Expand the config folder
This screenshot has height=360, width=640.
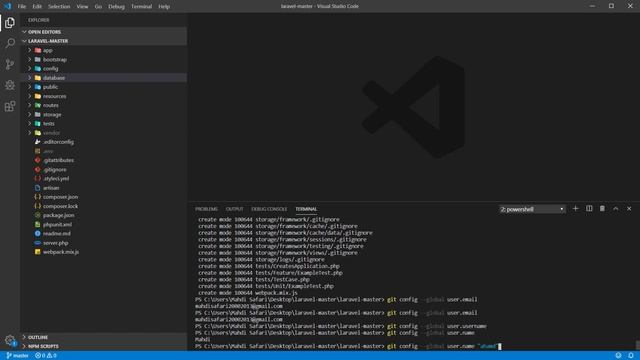(x=104, y=69)
